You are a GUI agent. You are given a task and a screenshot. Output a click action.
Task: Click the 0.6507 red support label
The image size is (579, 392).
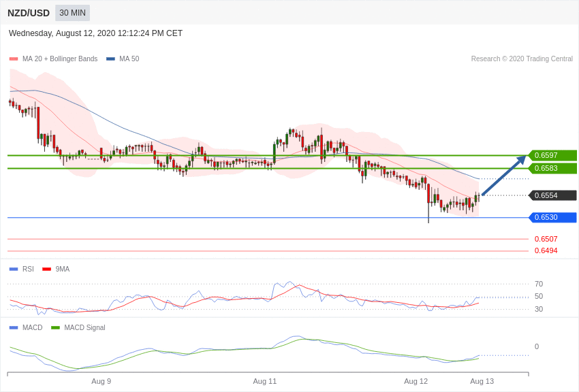546,239
